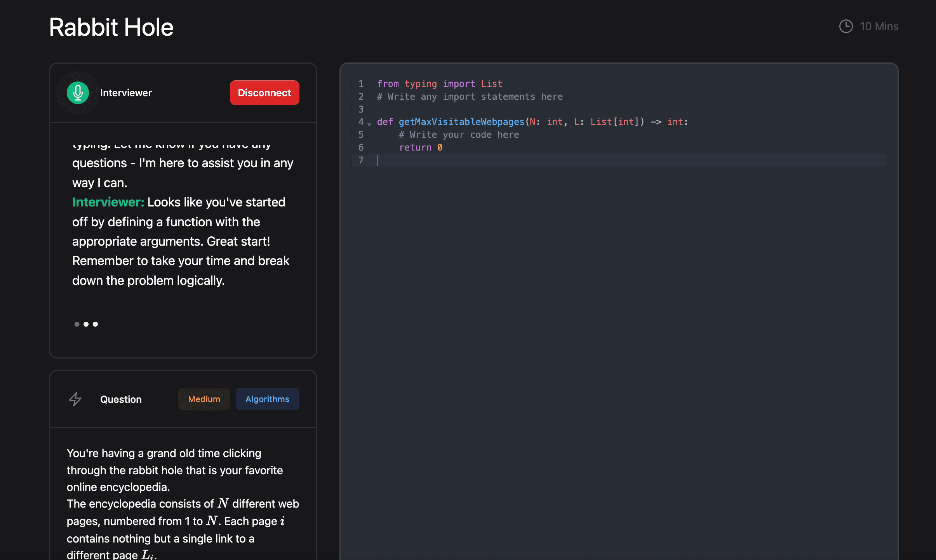
Task: Click the Question panel heading
Action: coord(121,399)
